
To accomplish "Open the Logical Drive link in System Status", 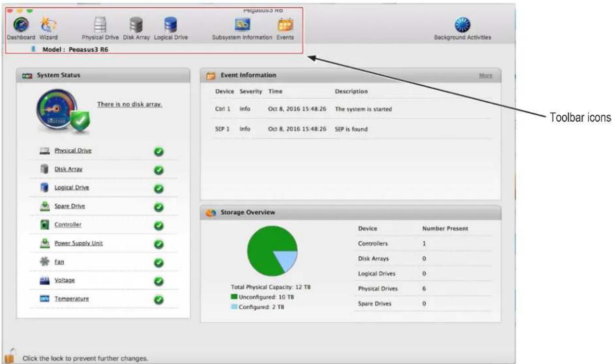I will (x=72, y=188).
